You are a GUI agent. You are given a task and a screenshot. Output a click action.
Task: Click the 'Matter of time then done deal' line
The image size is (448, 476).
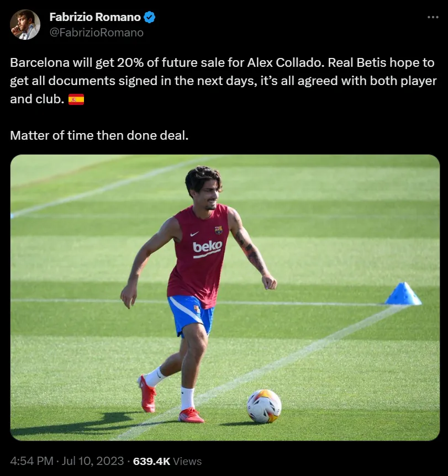(99, 135)
